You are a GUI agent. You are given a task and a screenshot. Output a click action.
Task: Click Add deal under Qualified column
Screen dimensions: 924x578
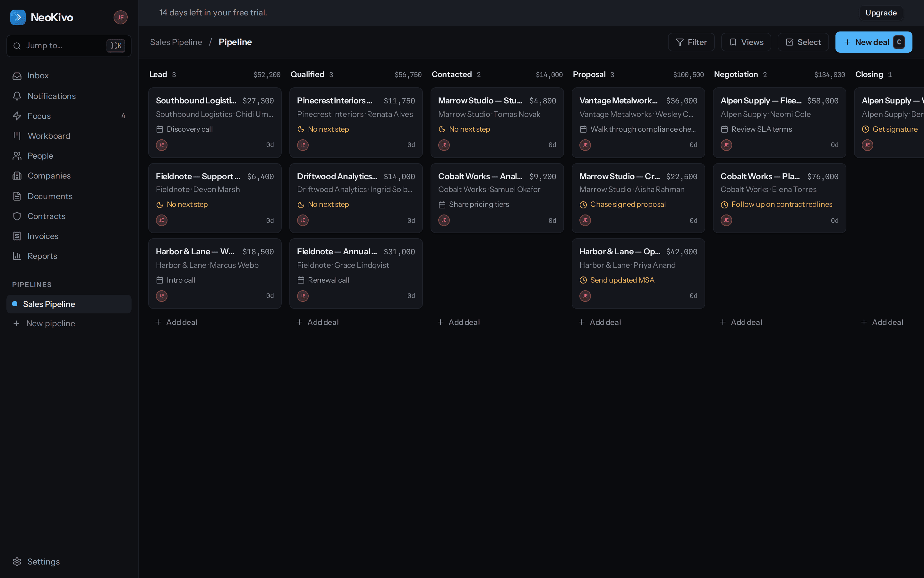(318, 322)
